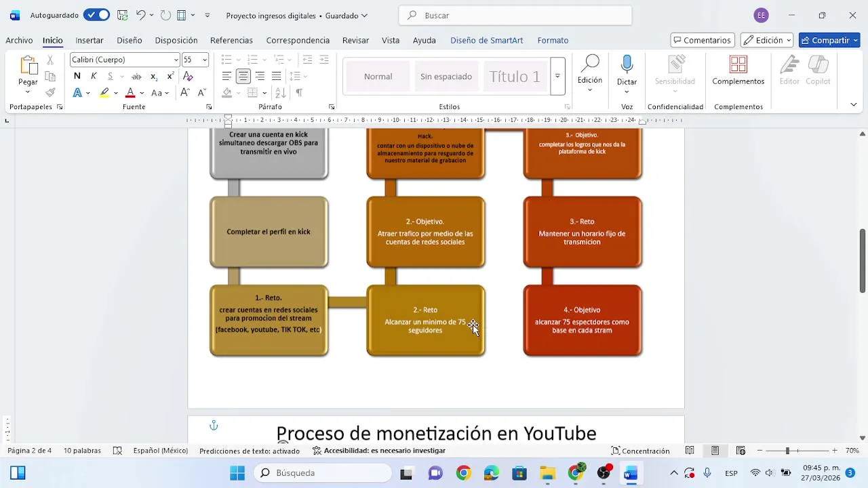Click Windows Start button on taskbar
The width and height of the screenshot is (868, 488).
click(237, 472)
